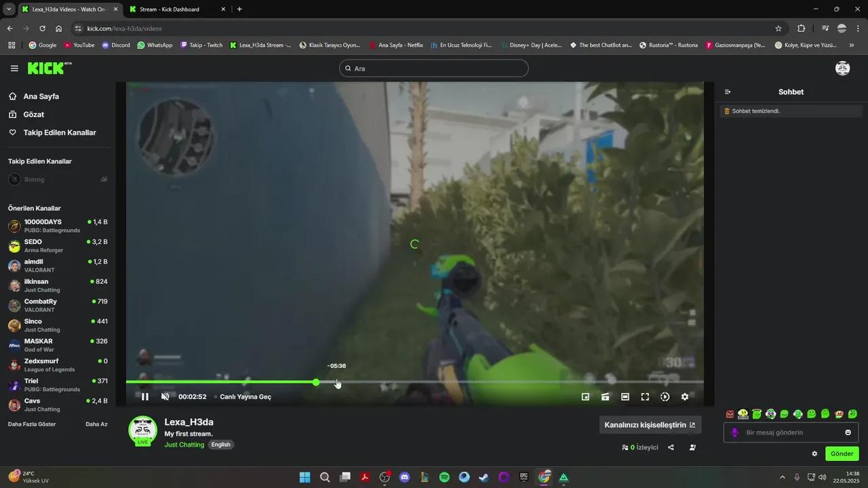Open Spotify from the taskbar
868x488 pixels.
pyautogui.click(x=444, y=477)
